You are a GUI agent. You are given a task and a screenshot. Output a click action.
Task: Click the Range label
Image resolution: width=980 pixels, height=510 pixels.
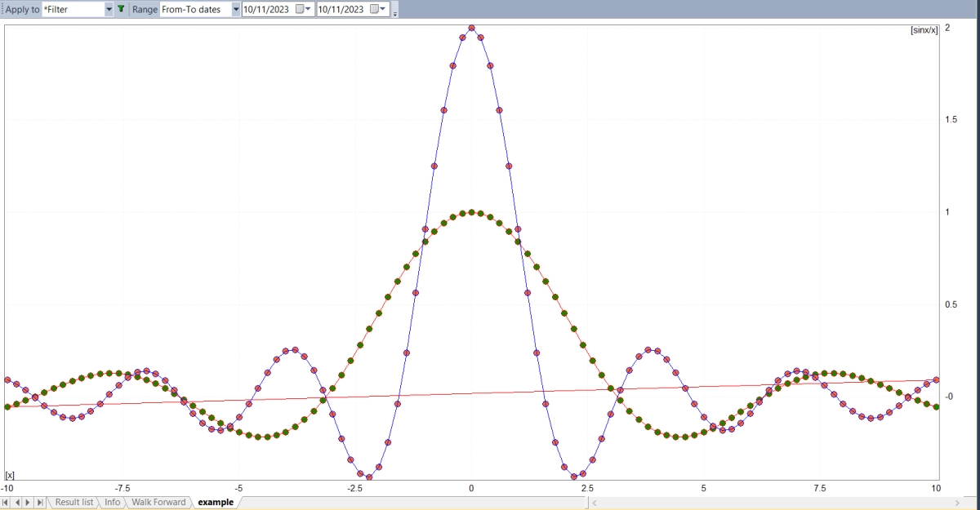point(145,9)
